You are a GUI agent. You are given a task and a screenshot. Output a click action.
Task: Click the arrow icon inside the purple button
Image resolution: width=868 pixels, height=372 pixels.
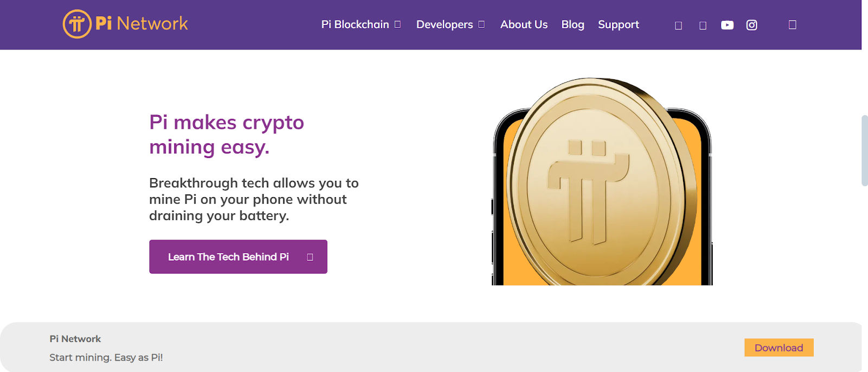tap(309, 256)
